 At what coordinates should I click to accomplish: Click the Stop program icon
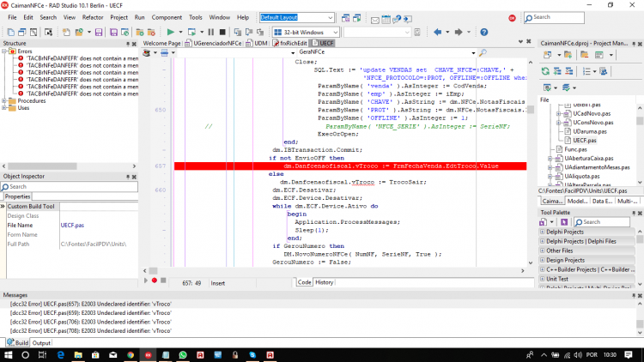pos(222,32)
